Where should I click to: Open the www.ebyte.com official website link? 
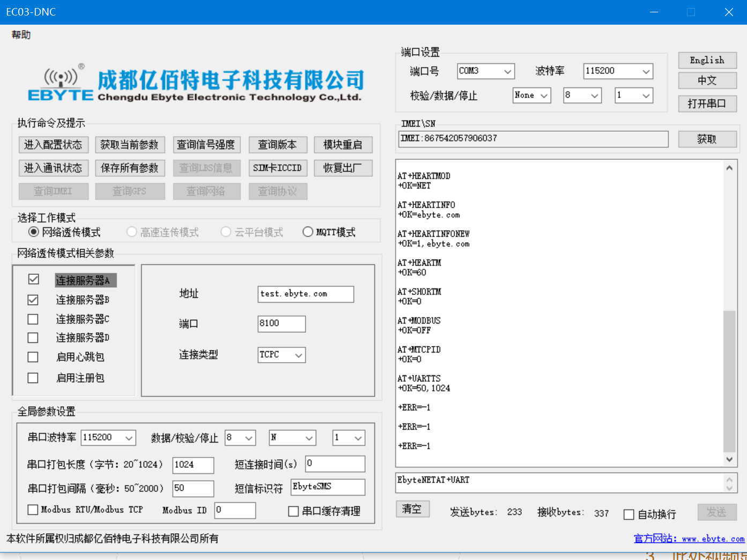(689, 539)
